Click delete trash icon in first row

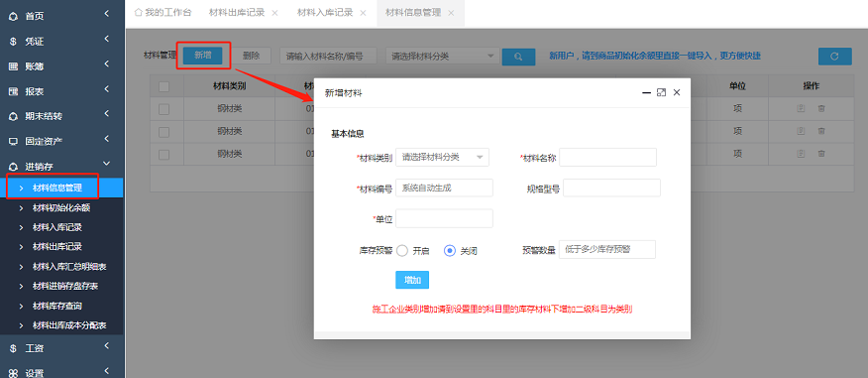click(x=821, y=108)
